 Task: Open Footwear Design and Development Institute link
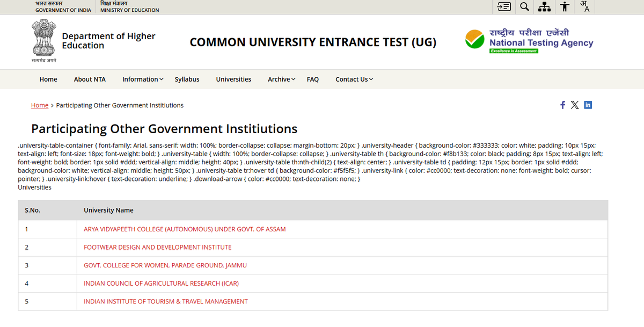click(158, 248)
